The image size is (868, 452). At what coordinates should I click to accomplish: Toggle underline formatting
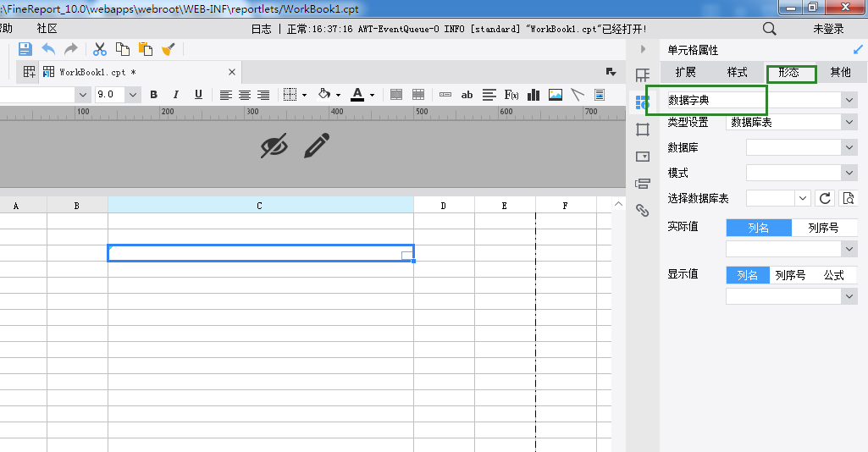pos(198,95)
